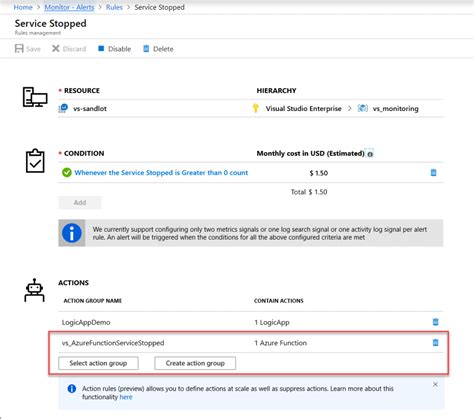Click the hierarchy chevron arrow
The width and height of the screenshot is (474, 419).
coord(349,108)
